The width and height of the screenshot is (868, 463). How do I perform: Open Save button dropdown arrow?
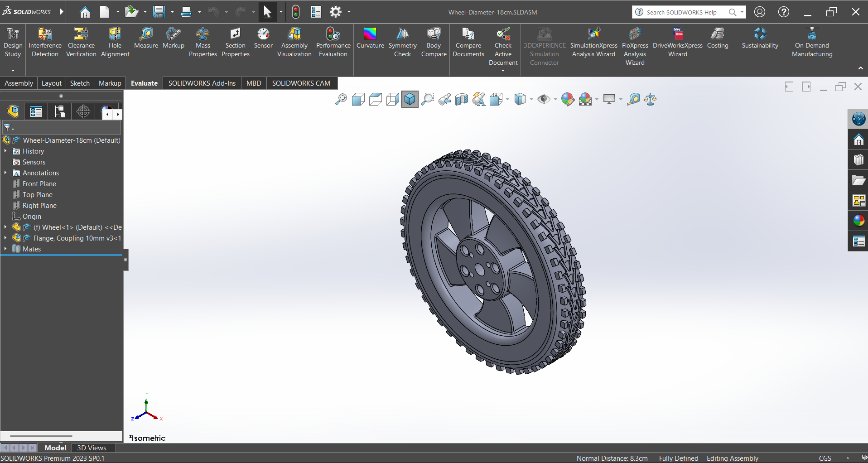pyautogui.click(x=172, y=12)
